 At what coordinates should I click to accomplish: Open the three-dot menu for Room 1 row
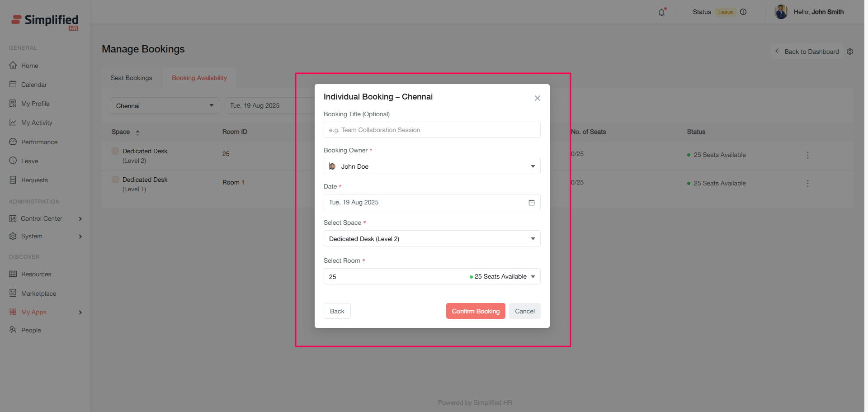point(808,184)
